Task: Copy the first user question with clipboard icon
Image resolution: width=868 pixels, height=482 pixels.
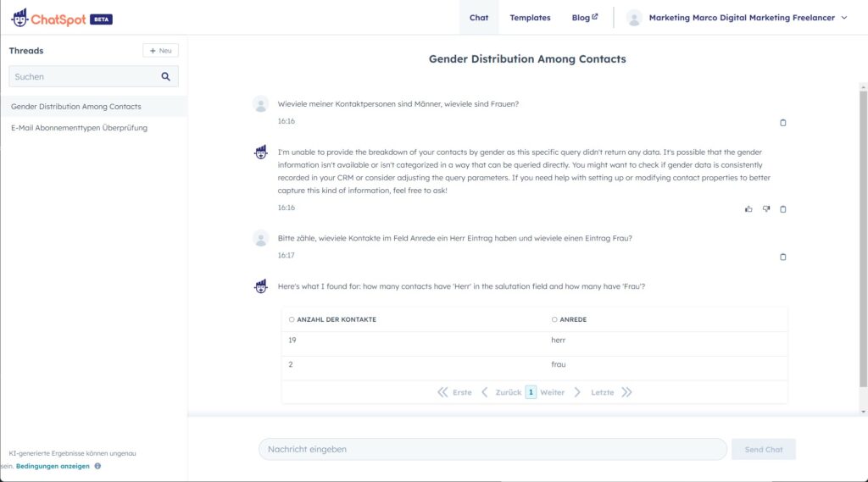Action: click(782, 123)
